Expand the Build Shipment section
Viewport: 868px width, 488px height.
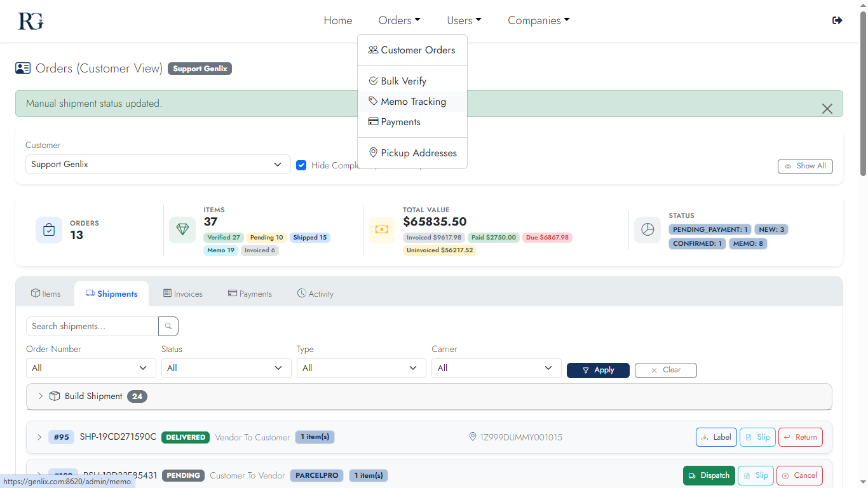pyautogui.click(x=40, y=396)
